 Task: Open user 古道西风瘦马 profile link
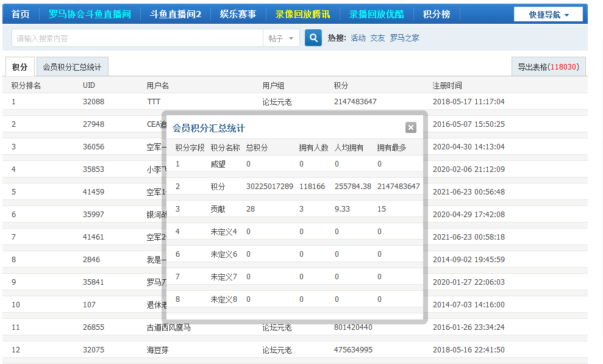click(x=168, y=327)
